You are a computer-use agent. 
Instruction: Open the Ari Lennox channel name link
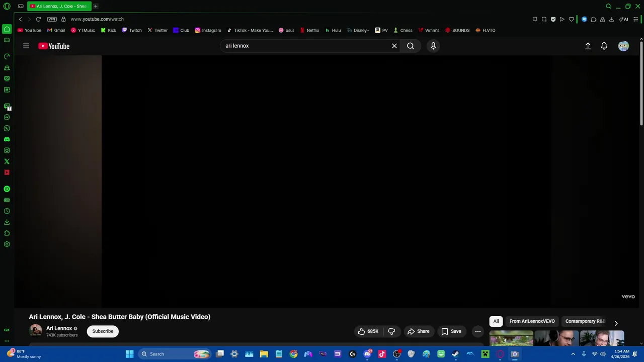[x=59, y=328]
